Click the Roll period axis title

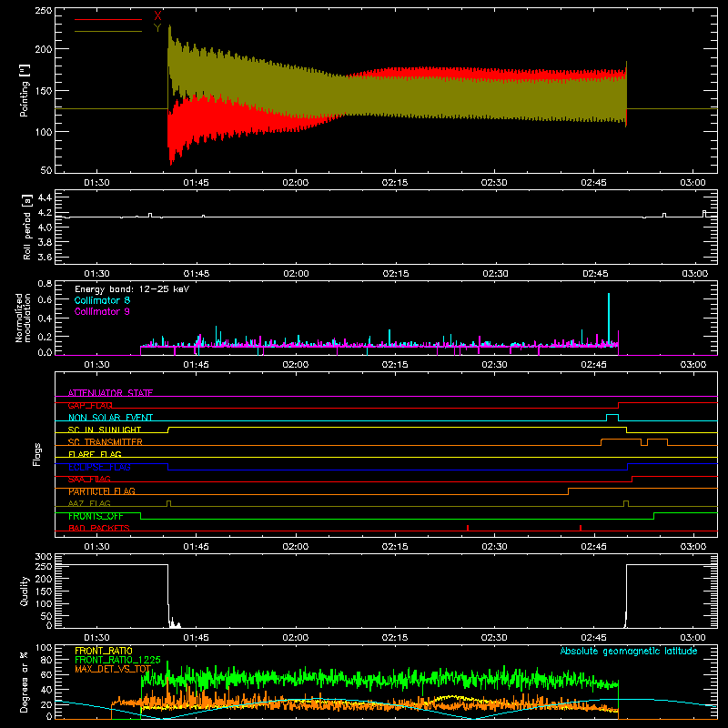(27, 227)
